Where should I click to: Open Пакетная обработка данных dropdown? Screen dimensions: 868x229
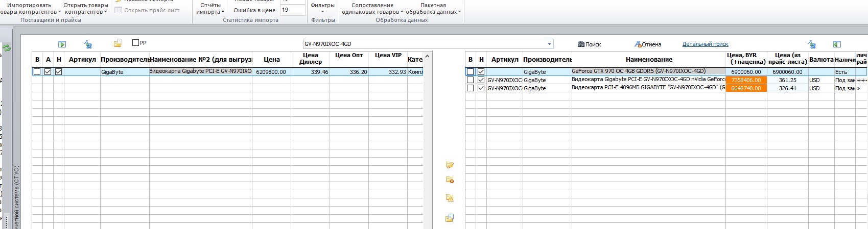click(433, 9)
